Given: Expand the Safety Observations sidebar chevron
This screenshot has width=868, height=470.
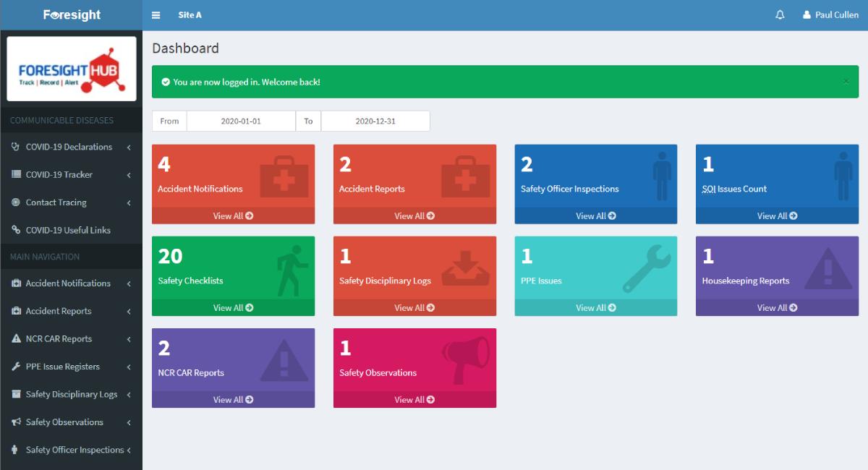Looking at the screenshot, I should pyautogui.click(x=129, y=423).
